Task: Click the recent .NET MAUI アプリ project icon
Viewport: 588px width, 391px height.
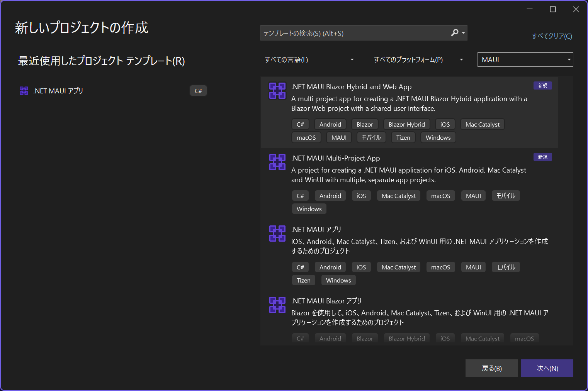Action: (x=24, y=90)
